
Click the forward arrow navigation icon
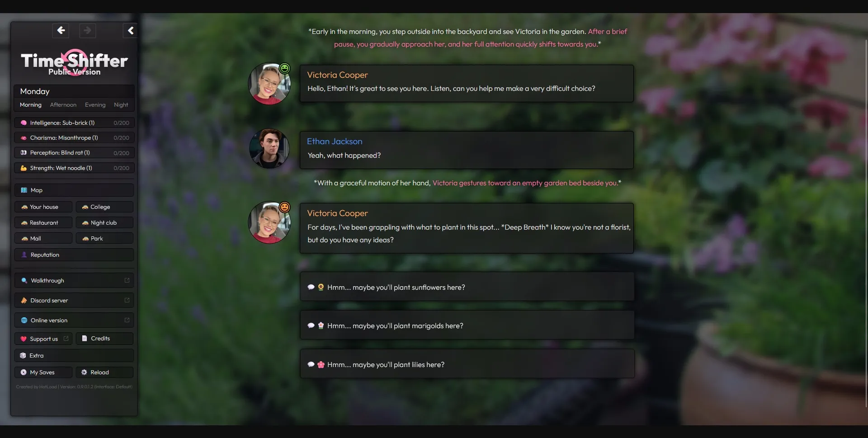click(x=87, y=30)
